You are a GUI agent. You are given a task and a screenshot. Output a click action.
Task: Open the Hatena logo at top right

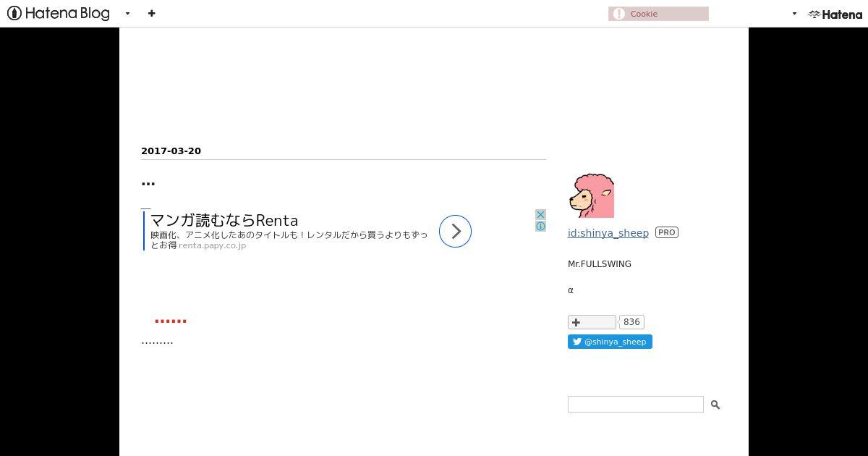pyautogui.click(x=835, y=14)
